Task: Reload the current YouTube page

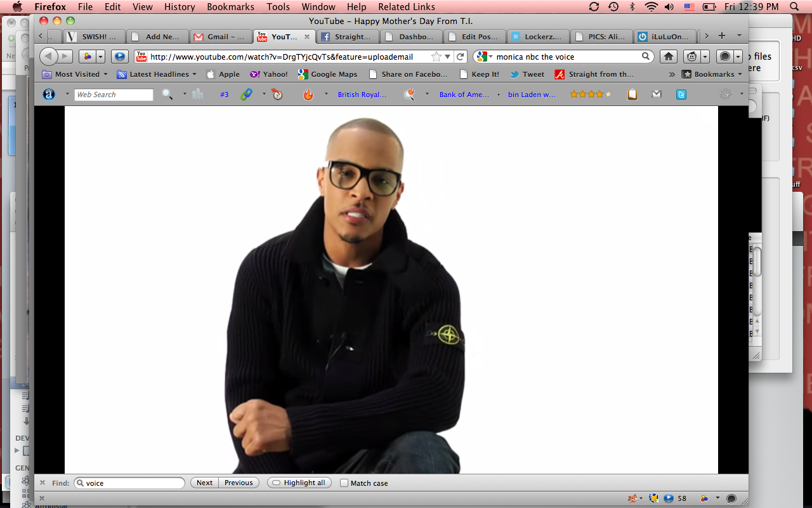Action: click(461, 57)
